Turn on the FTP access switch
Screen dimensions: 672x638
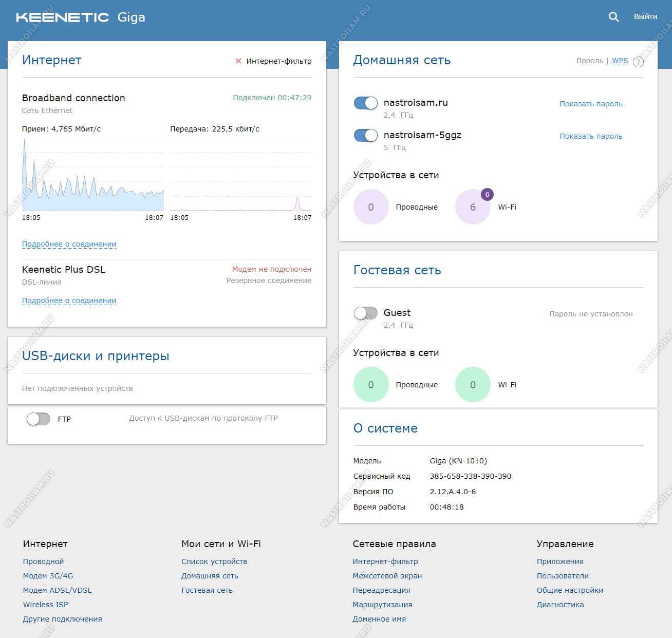39,419
